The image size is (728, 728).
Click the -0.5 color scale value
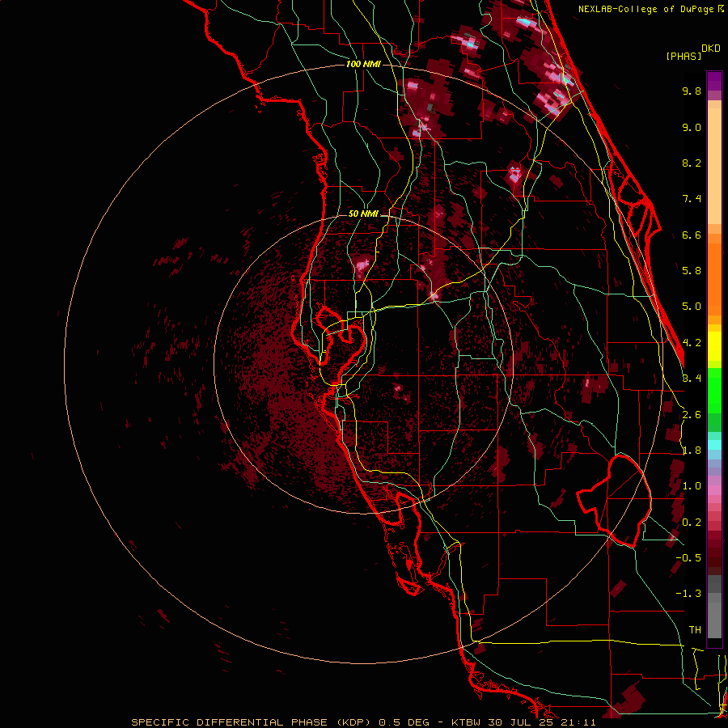(688, 558)
